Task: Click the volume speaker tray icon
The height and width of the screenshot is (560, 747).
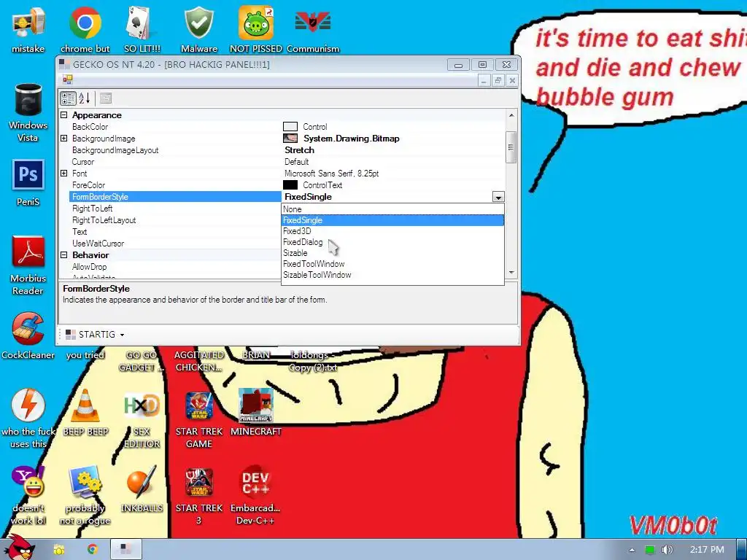Action: (x=667, y=550)
